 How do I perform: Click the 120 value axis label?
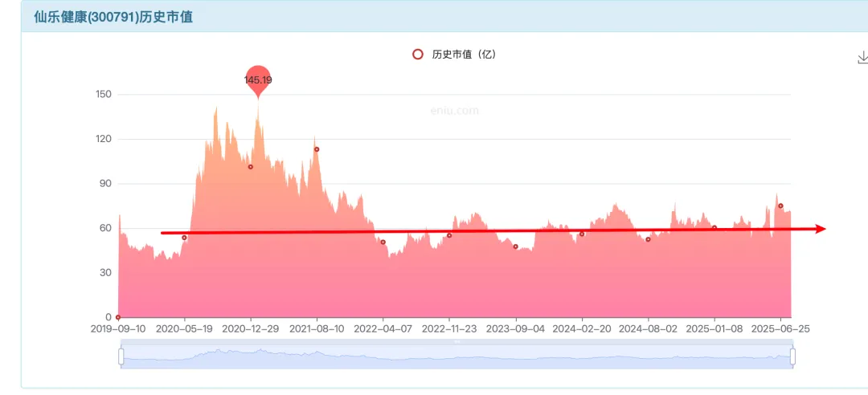[x=104, y=139]
